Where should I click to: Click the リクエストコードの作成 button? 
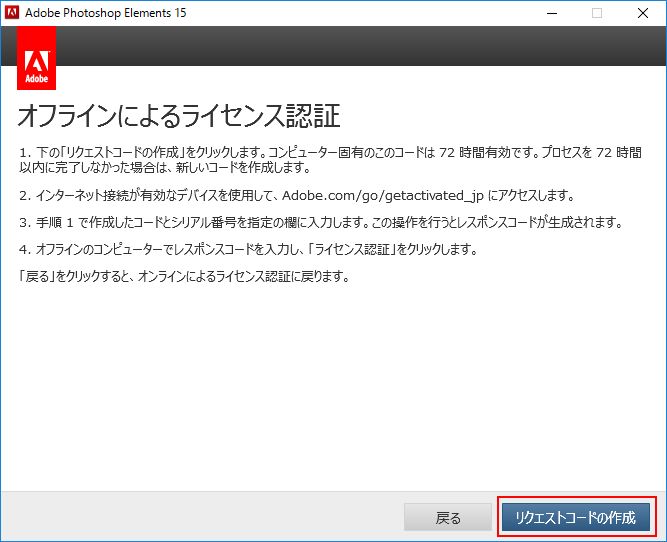tap(576, 517)
